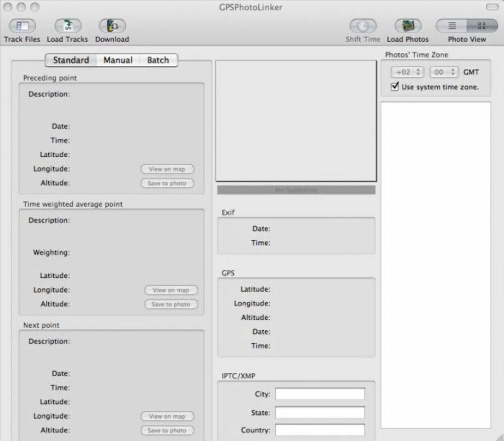Click the Download from GPS icon
This screenshot has height=441, width=504.
click(x=112, y=26)
